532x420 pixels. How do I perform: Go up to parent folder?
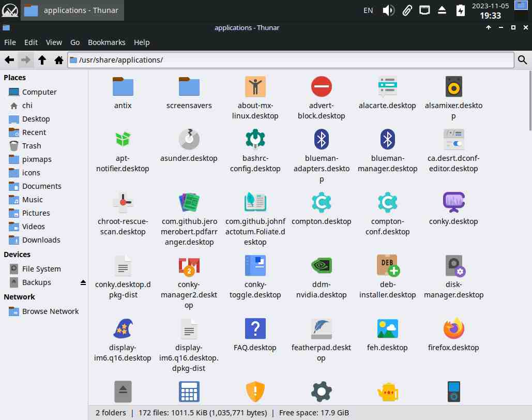point(42,60)
